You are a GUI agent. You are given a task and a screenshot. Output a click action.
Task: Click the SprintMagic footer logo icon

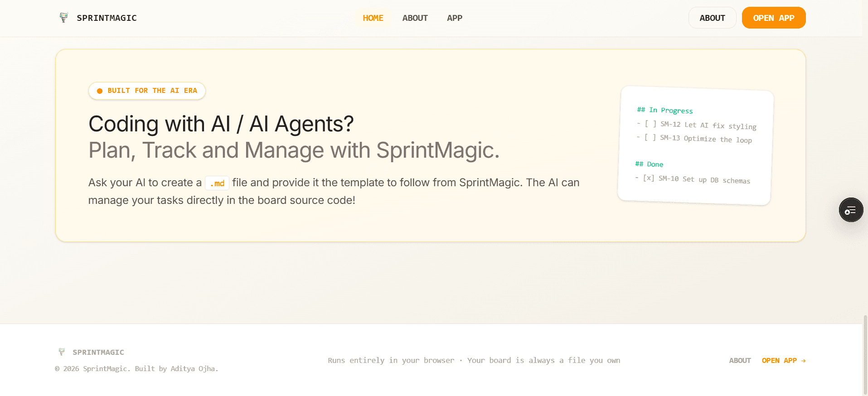(x=62, y=352)
